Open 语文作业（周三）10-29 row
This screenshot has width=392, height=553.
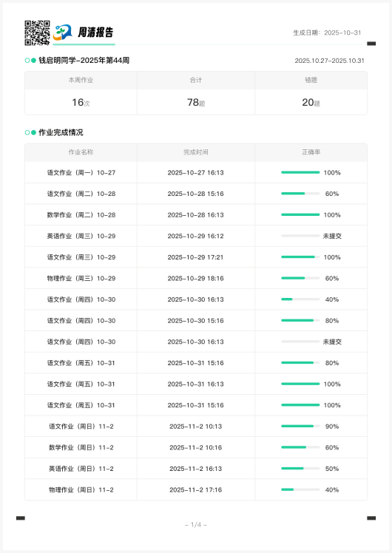tap(196, 257)
